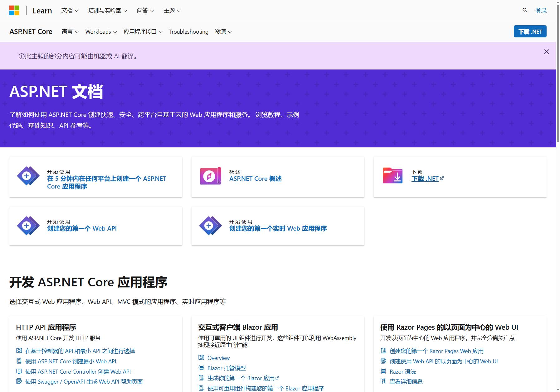Dismiss the machine translation notice banner
Screen dimensions: 560x392
pos(547,52)
